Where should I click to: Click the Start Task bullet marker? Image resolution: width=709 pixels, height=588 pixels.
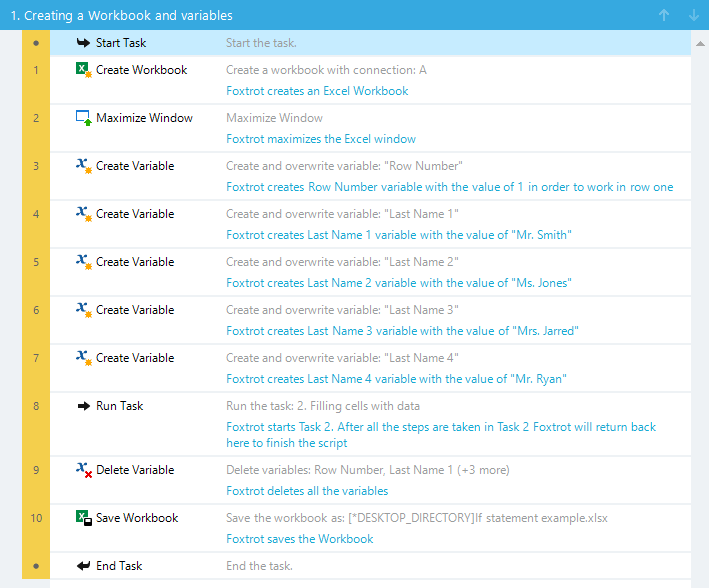[36, 43]
